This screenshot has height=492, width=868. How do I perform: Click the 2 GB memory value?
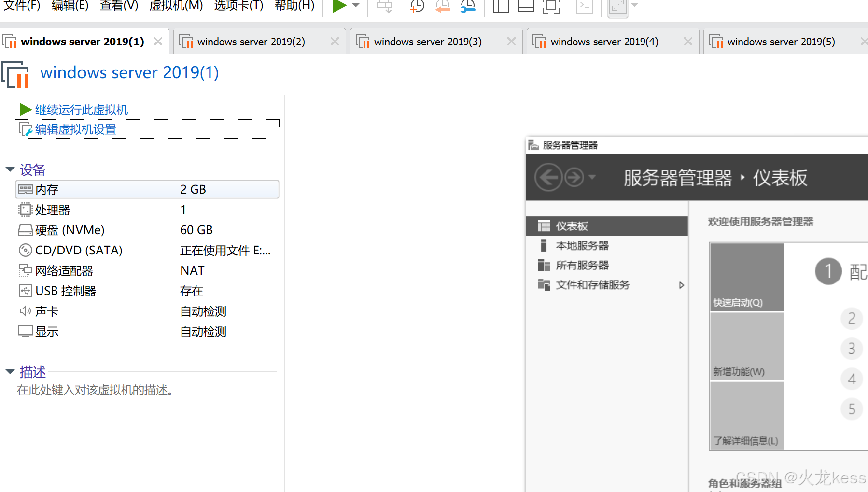pos(193,189)
